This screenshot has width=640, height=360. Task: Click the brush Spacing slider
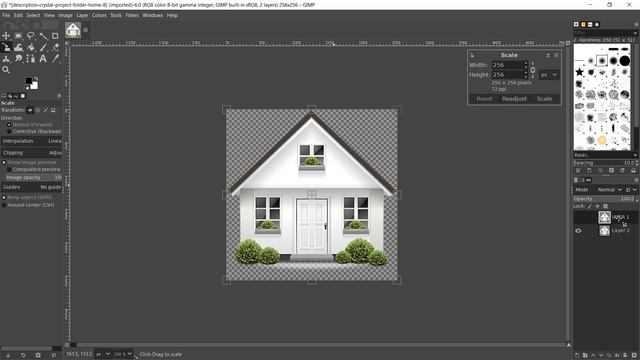(605, 163)
